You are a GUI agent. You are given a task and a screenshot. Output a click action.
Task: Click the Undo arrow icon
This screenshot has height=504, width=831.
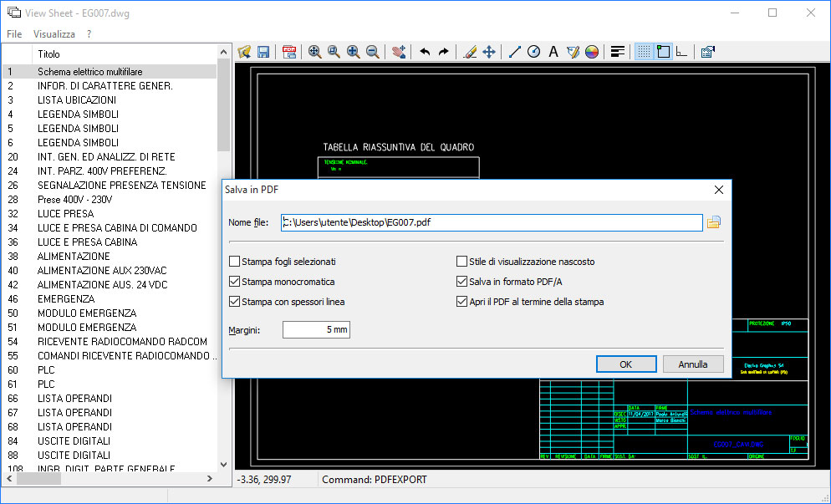click(425, 52)
